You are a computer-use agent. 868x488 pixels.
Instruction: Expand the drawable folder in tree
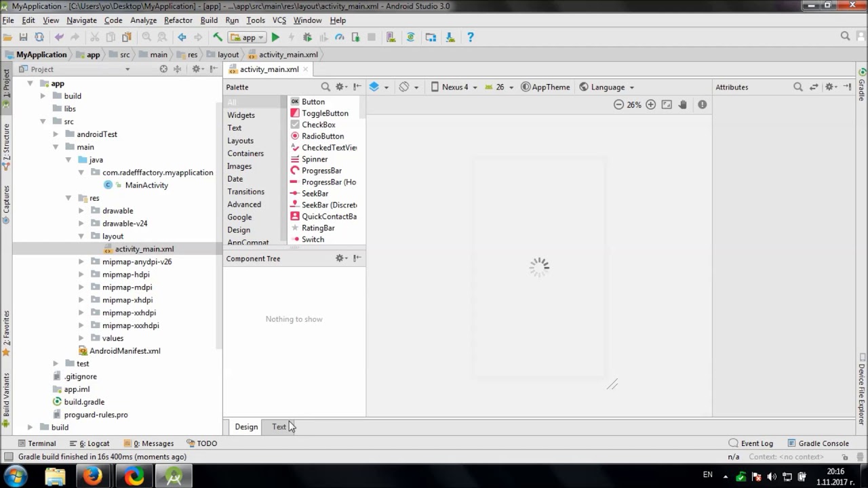pos(81,211)
